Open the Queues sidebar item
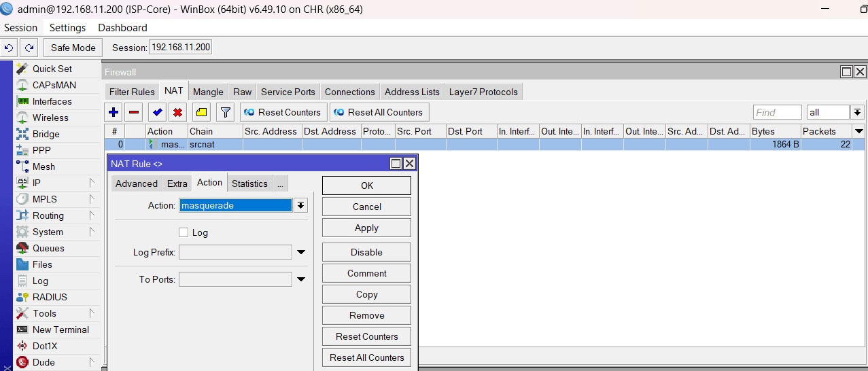This screenshot has height=371, width=868. click(x=48, y=248)
